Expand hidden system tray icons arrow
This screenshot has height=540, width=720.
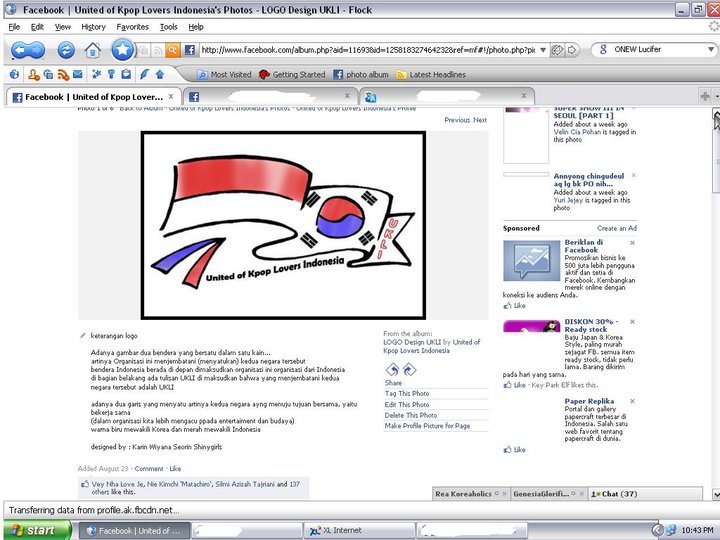click(x=657, y=530)
